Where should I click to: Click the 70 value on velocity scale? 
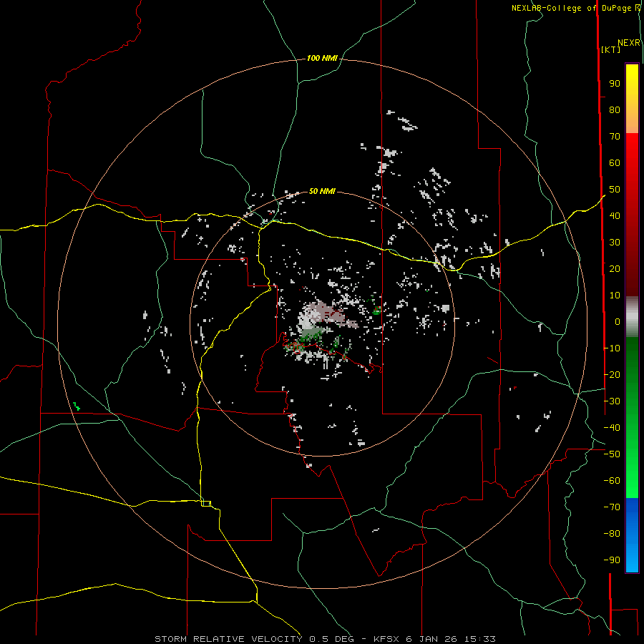click(615, 137)
